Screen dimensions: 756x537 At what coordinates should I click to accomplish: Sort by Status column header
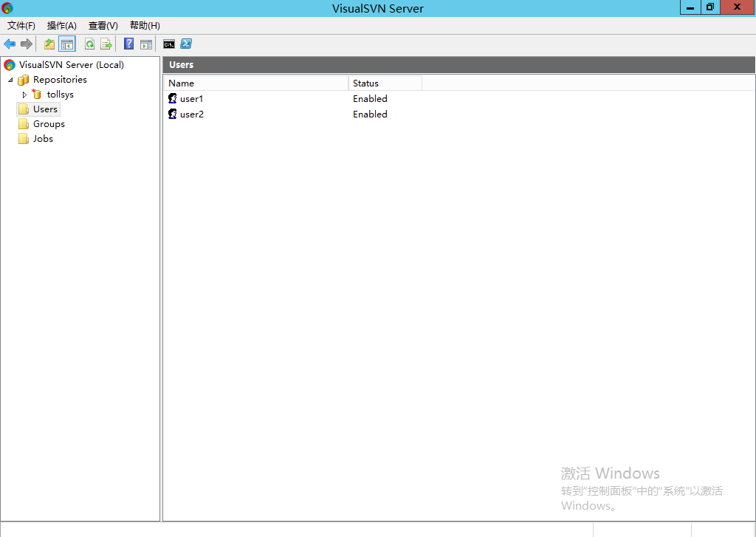click(x=385, y=83)
